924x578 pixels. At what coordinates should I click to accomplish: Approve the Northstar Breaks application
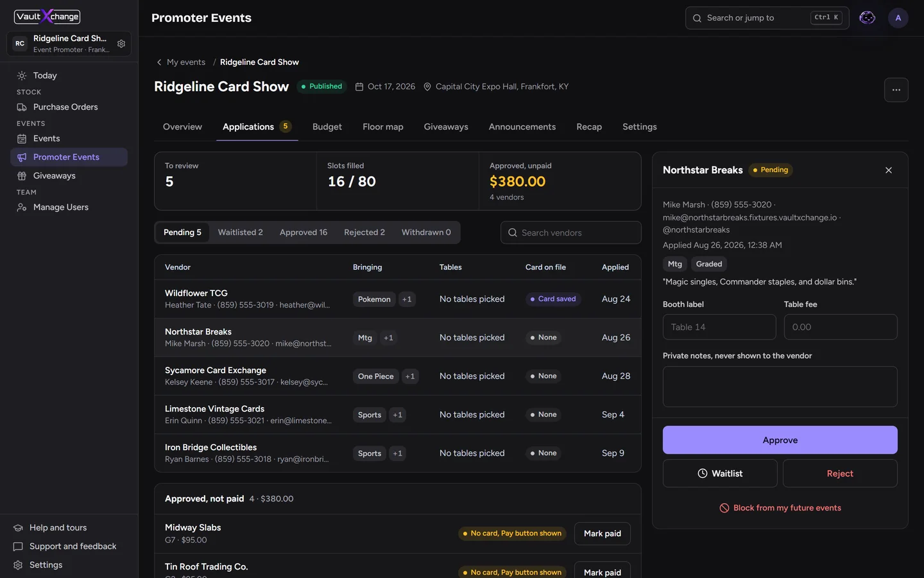[780, 440]
